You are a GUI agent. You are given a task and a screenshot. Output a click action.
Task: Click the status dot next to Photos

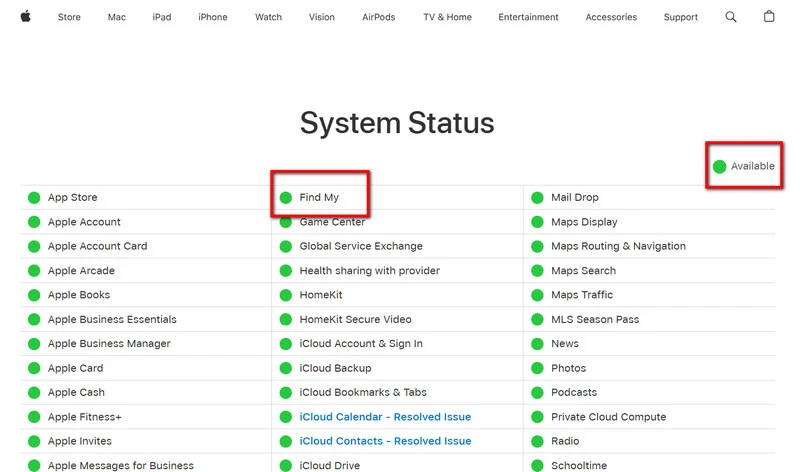point(537,368)
